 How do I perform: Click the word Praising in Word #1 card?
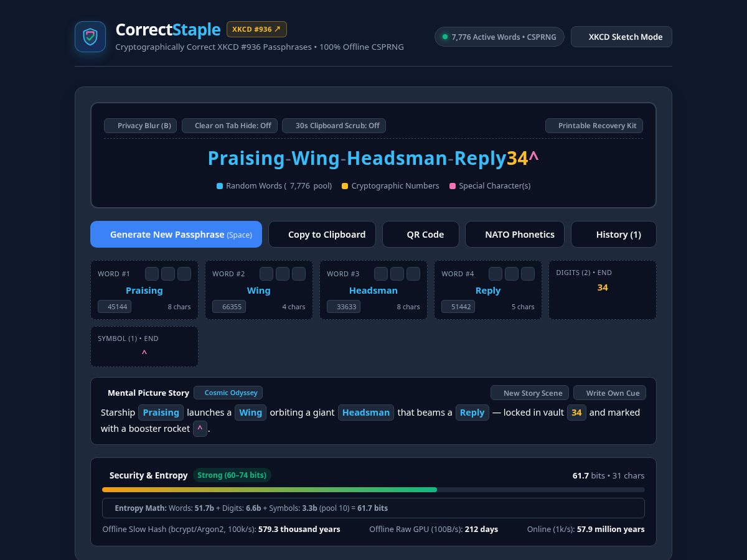coord(144,291)
